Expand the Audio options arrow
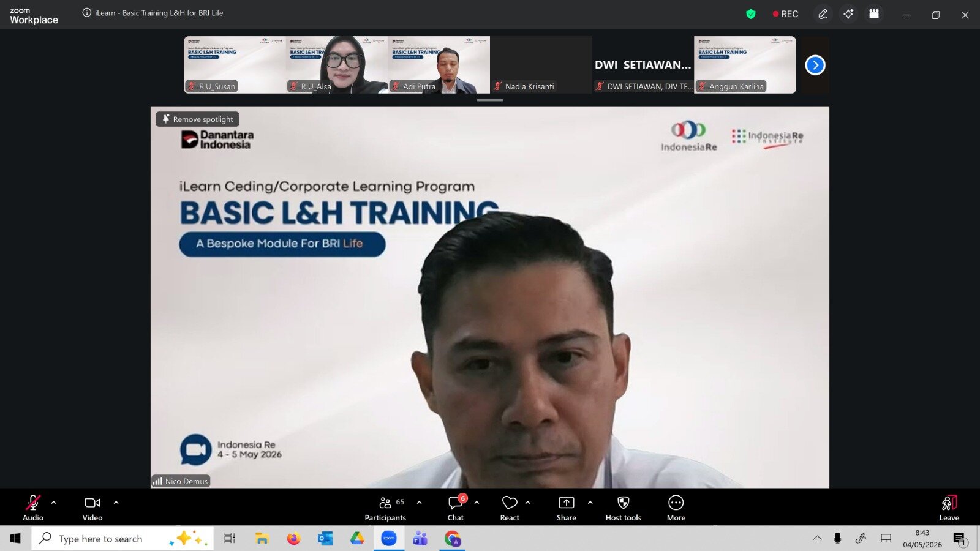 [x=53, y=503]
